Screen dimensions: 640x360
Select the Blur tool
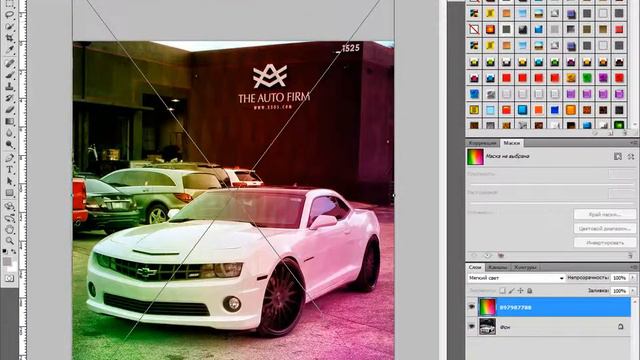pos(9,133)
